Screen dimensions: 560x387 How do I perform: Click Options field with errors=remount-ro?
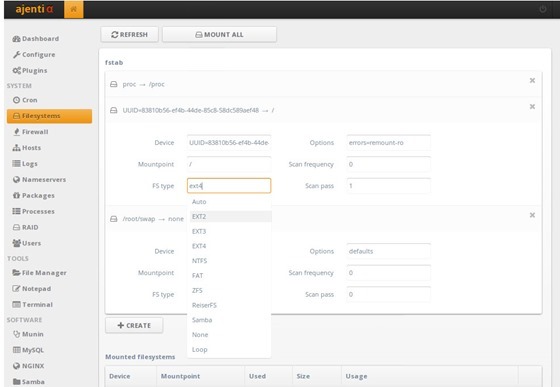click(x=389, y=142)
